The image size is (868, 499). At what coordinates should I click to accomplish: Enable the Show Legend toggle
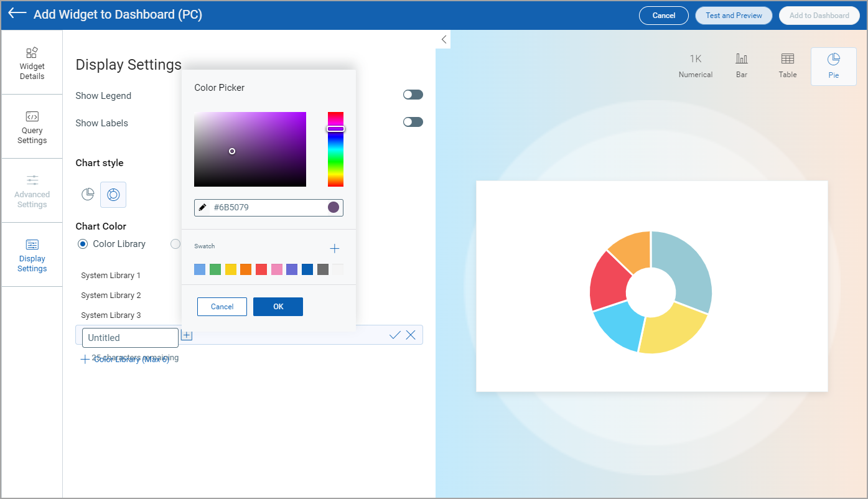click(413, 94)
